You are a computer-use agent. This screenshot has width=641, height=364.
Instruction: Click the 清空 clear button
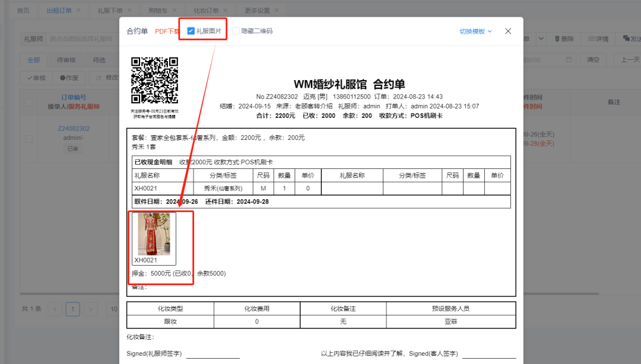pyautogui.click(x=593, y=60)
